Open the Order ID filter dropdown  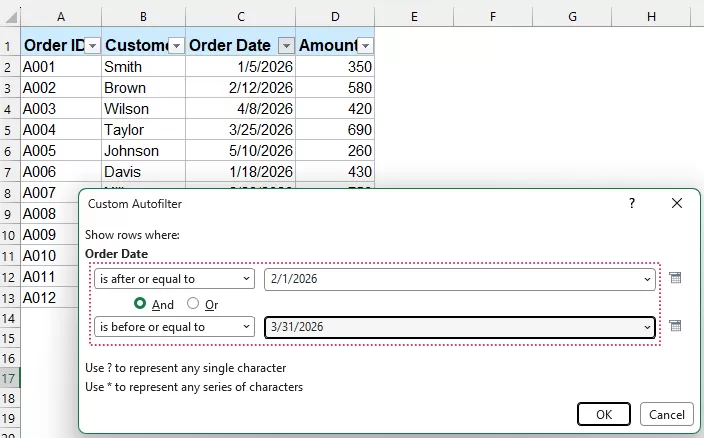[x=92, y=46]
